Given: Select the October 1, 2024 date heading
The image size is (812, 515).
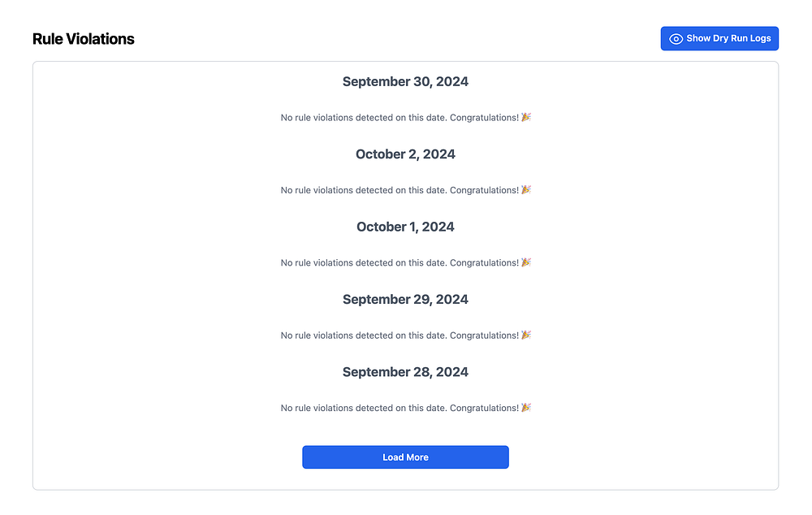Looking at the screenshot, I should pos(405,227).
